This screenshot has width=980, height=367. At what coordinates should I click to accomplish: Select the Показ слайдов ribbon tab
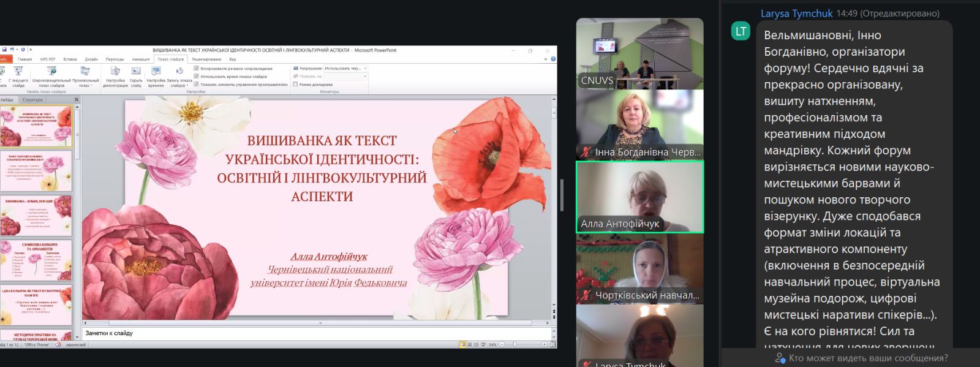click(x=171, y=59)
